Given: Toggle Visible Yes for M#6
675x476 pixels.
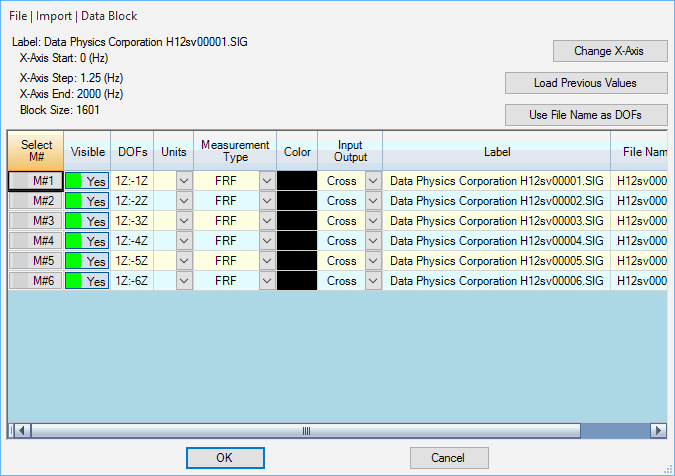Looking at the screenshot, I should (x=87, y=281).
